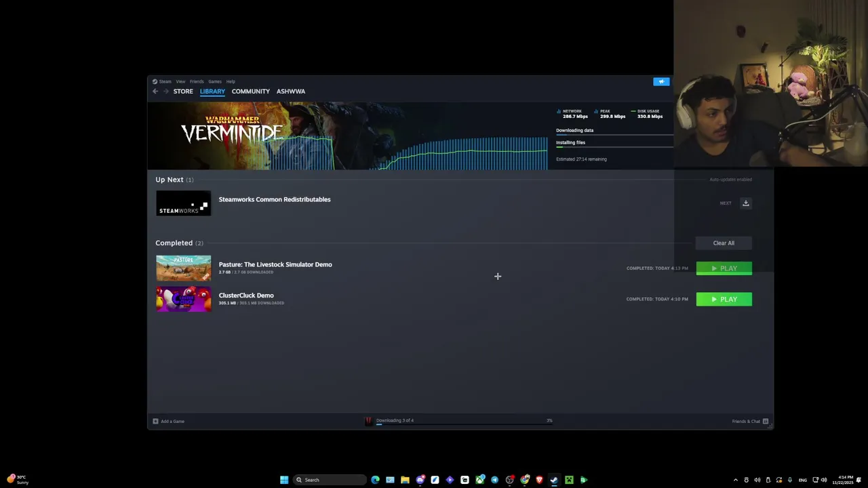Open the Windows Start menu

(x=284, y=480)
